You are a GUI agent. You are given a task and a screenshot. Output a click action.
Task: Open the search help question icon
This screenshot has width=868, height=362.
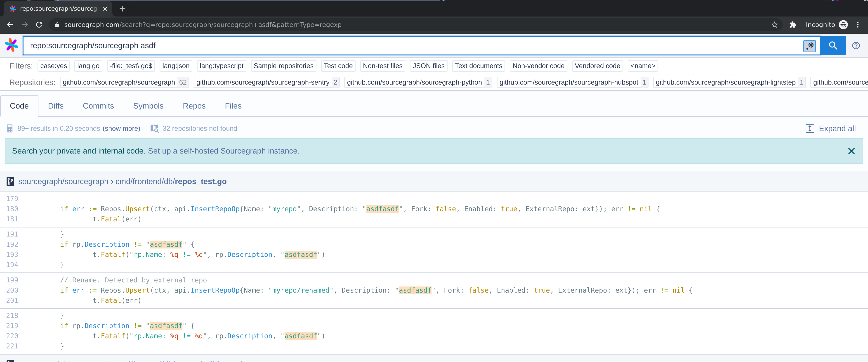856,45
